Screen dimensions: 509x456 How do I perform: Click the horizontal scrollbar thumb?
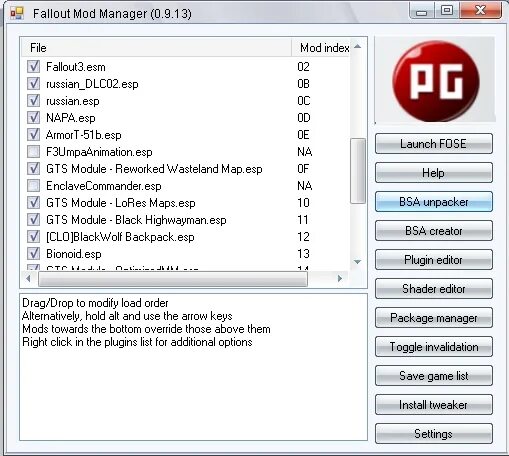(173, 279)
